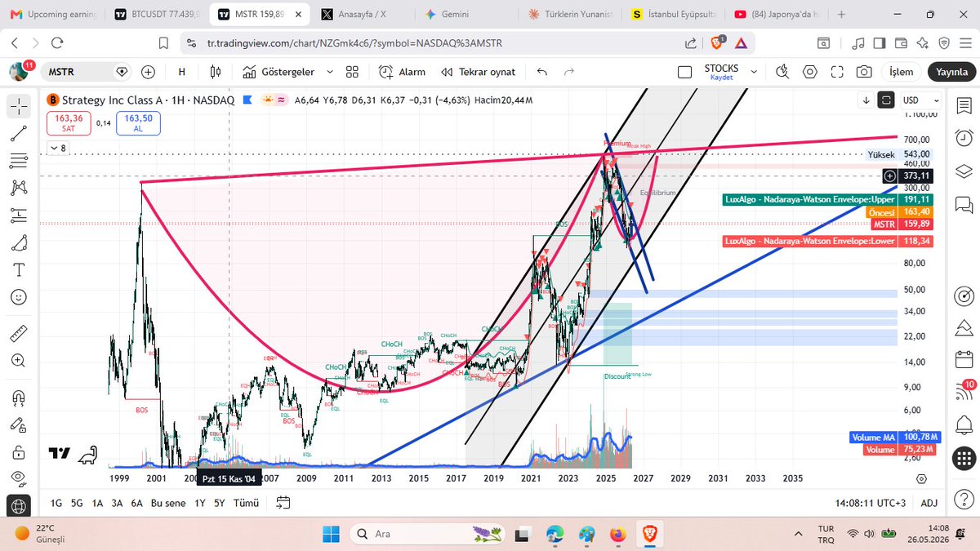Open go-to-date calendar icon
Screen dimensions: 980x551
click(x=283, y=503)
